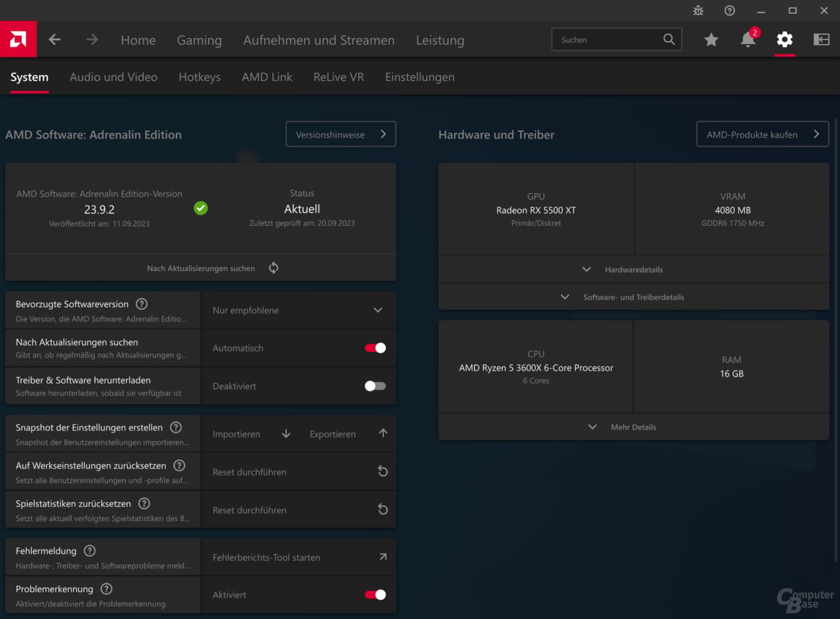Click the settings gear icon
The width and height of the screenshot is (840, 619).
[784, 40]
